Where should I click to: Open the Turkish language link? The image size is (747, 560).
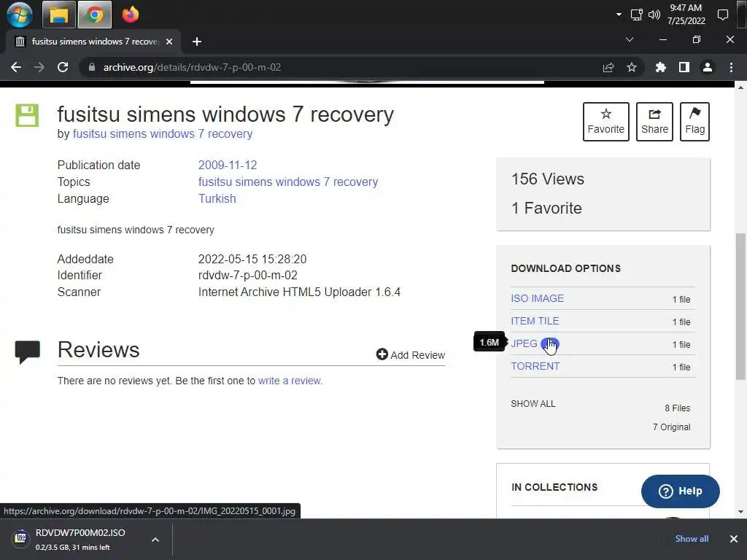(217, 198)
